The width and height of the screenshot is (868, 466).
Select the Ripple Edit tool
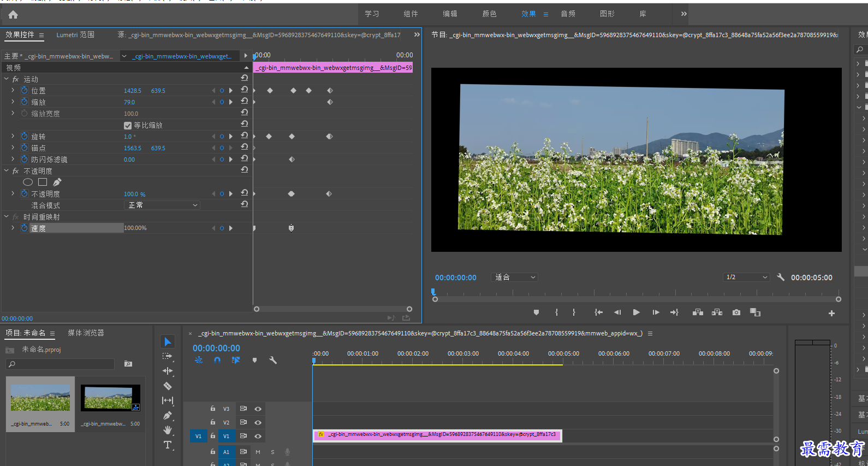click(168, 371)
